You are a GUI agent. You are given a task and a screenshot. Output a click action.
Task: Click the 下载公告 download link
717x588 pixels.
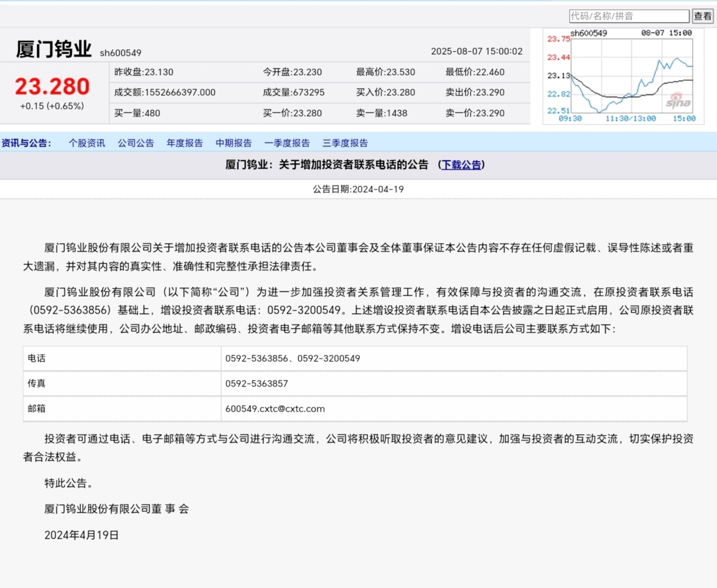(461, 165)
